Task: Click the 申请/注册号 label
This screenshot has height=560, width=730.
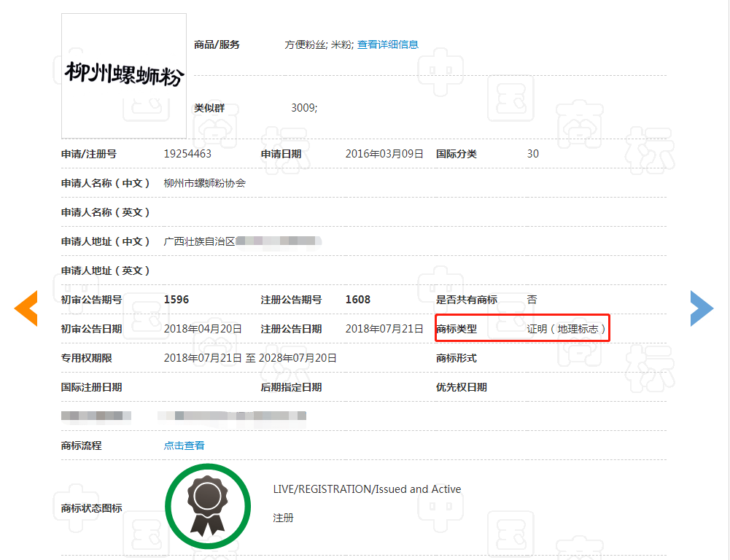Action: tap(89, 154)
